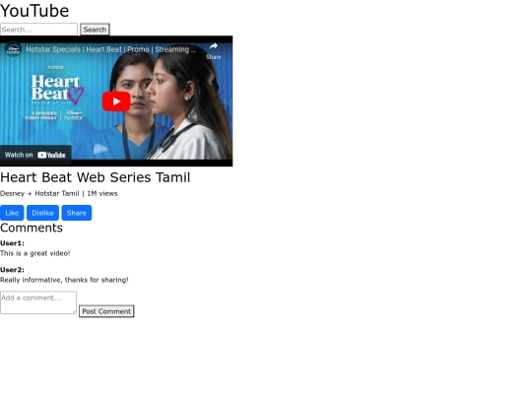Select the Heart Beat Web Series Tamil title

click(95, 177)
